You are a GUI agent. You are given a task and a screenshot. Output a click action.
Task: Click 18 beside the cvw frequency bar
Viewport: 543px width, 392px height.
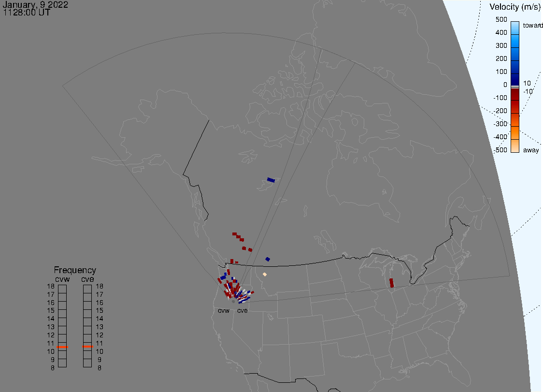coord(51,286)
